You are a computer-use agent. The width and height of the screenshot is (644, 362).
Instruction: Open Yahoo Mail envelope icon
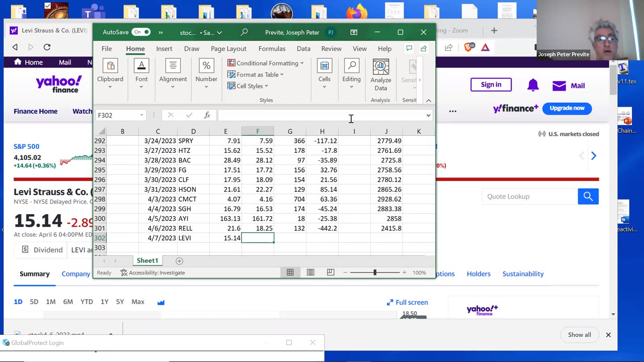click(559, 85)
